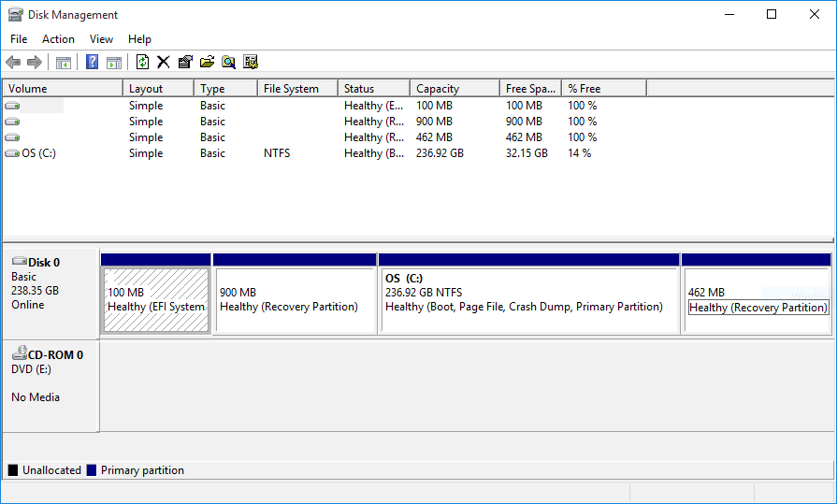This screenshot has width=837, height=504.
Task: Click the 900 MB capacity cell in list
Action: [x=434, y=122]
